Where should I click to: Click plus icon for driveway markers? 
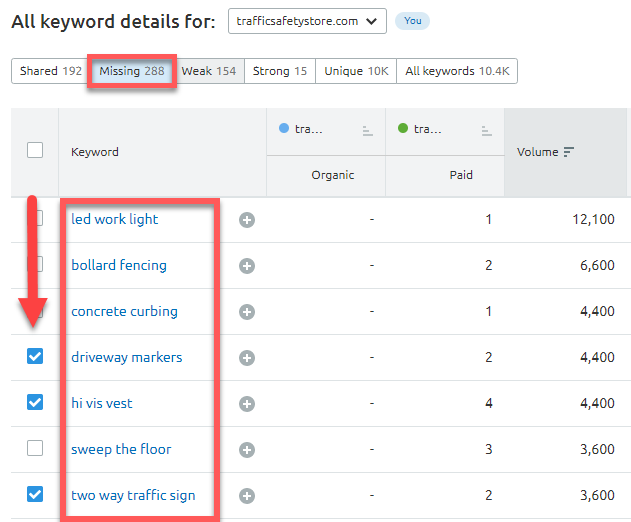point(247,358)
